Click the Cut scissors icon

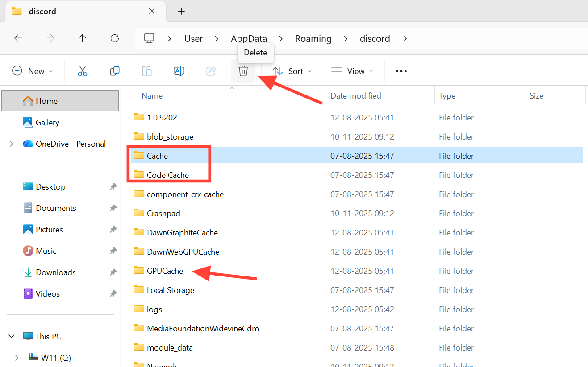[x=83, y=71]
